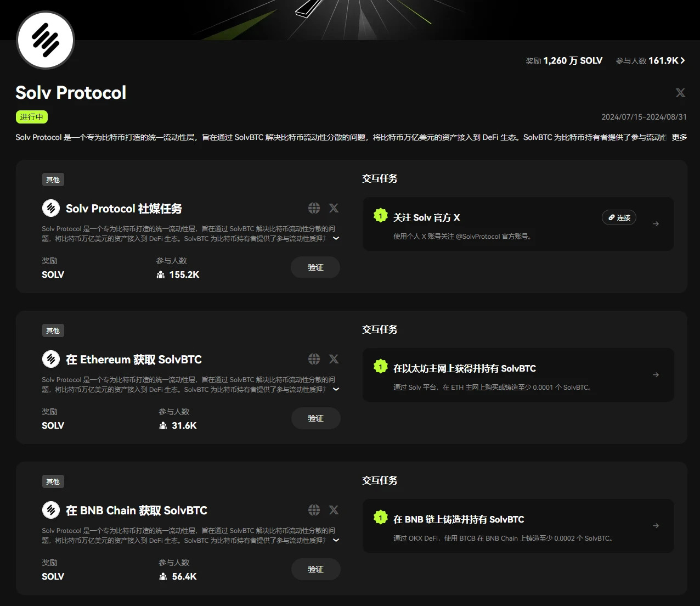Click 验证 for the Ethereum SolvBTC task
The image size is (700, 606).
pyautogui.click(x=315, y=418)
